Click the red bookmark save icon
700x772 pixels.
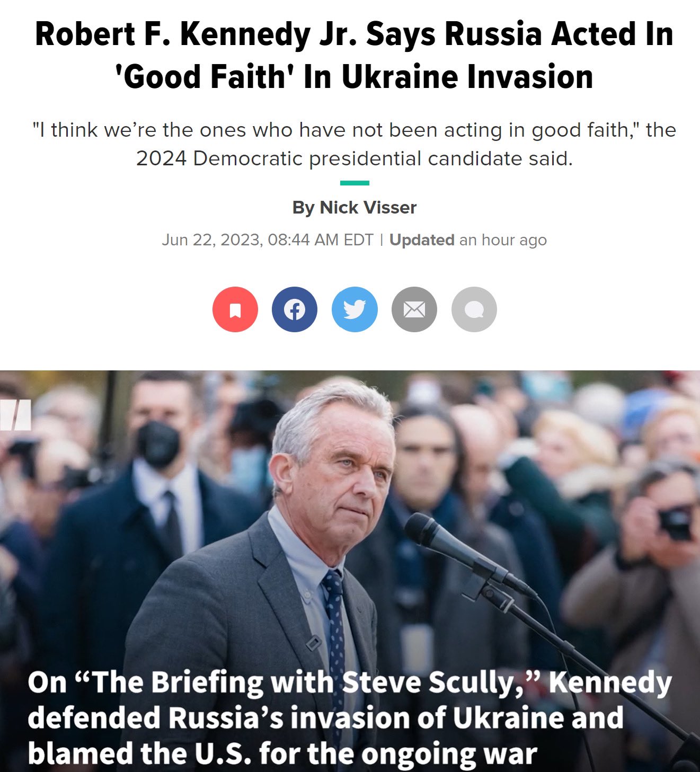click(x=235, y=309)
